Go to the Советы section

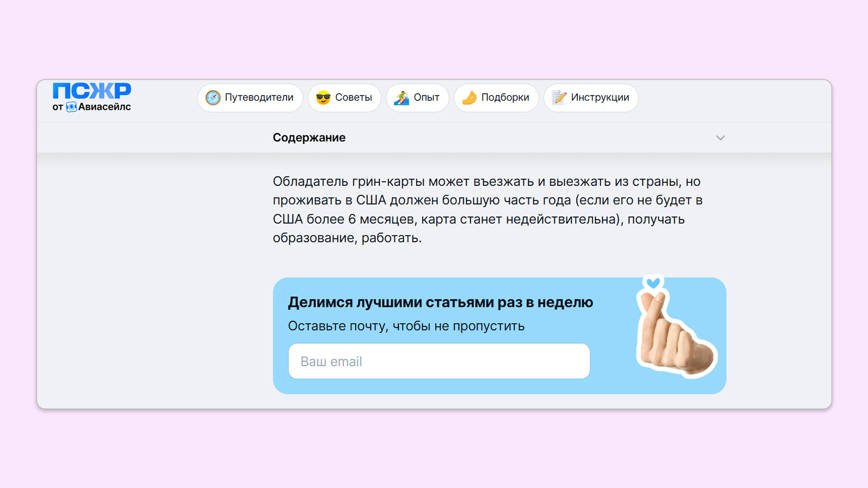coord(354,98)
